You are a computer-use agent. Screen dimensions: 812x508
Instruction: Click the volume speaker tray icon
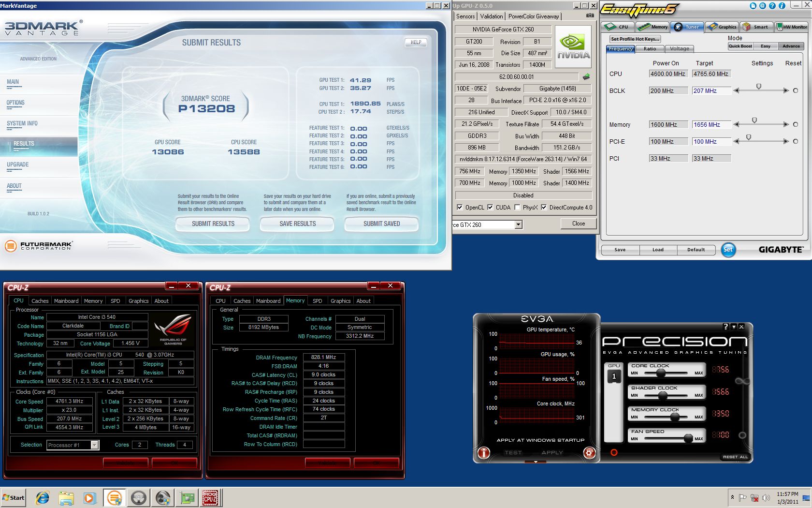point(766,497)
